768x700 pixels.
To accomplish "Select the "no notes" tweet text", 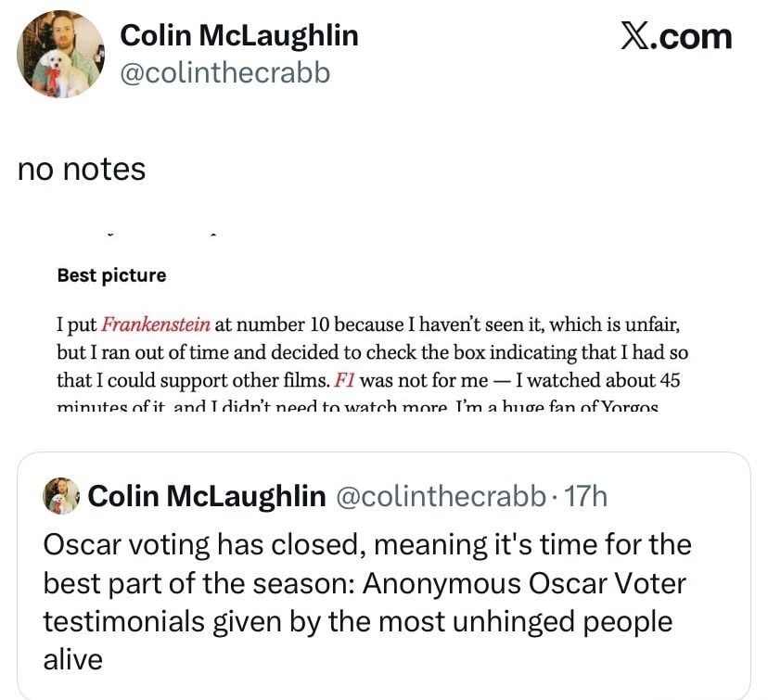I will (x=82, y=170).
